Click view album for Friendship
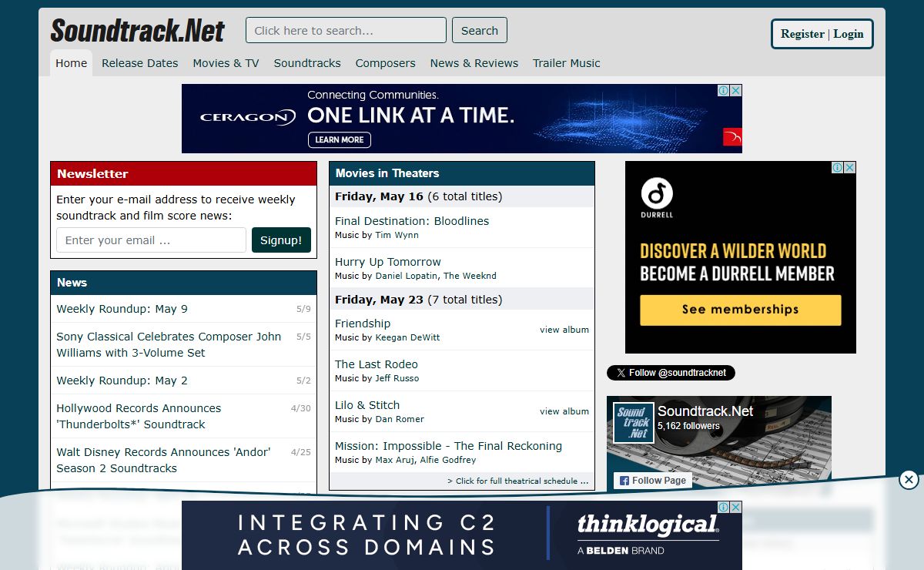The height and width of the screenshot is (570, 924). 564,330
